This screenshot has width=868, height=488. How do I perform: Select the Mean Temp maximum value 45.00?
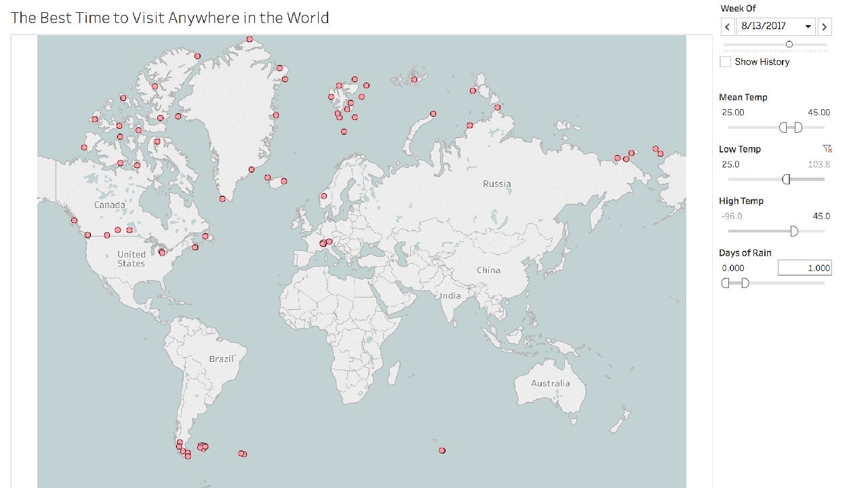click(818, 113)
